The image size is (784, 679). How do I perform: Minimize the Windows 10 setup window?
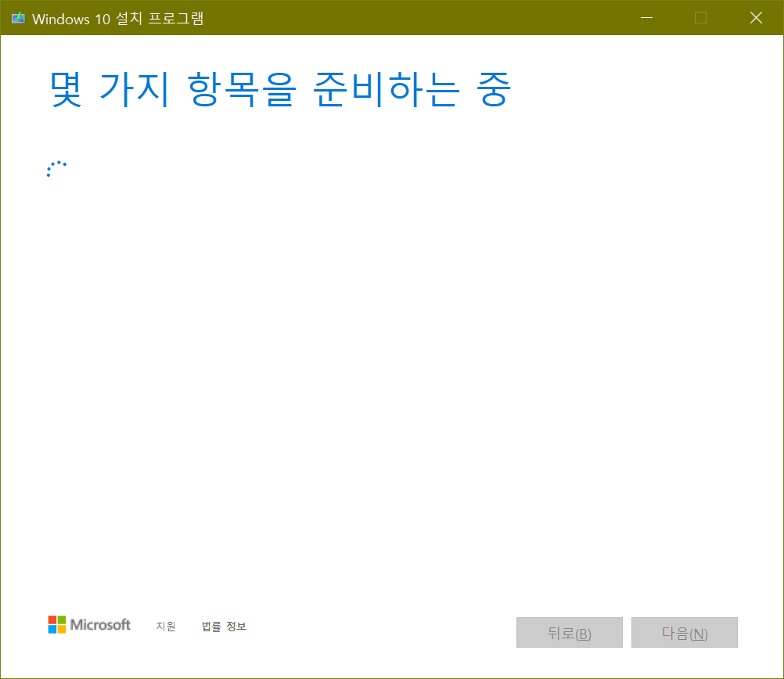tap(646, 17)
